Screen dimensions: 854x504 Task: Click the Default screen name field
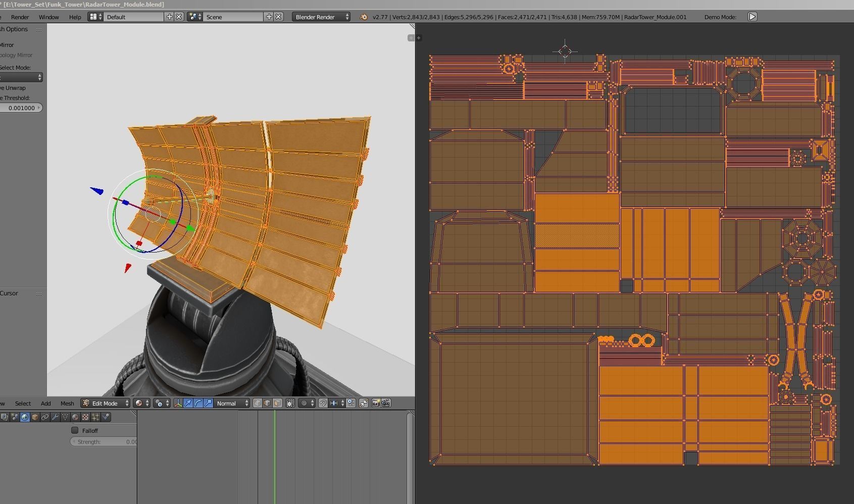tap(134, 17)
